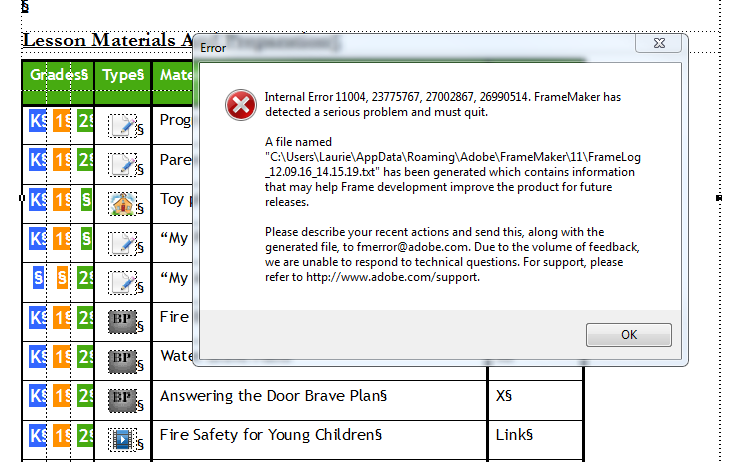Viewport: 739px width, 462px height.
Task: Click house type icon in Toy row
Action: click(123, 204)
